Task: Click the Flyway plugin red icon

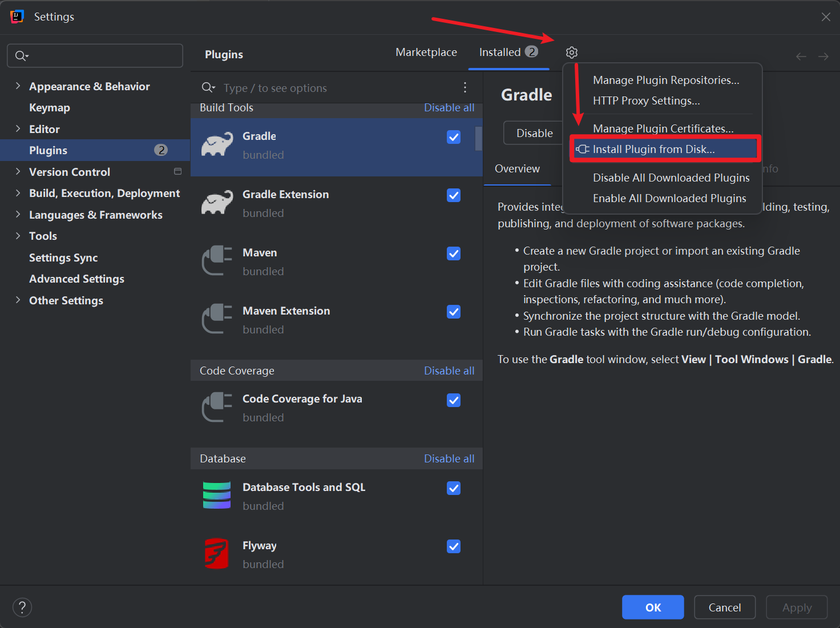Action: 217,554
